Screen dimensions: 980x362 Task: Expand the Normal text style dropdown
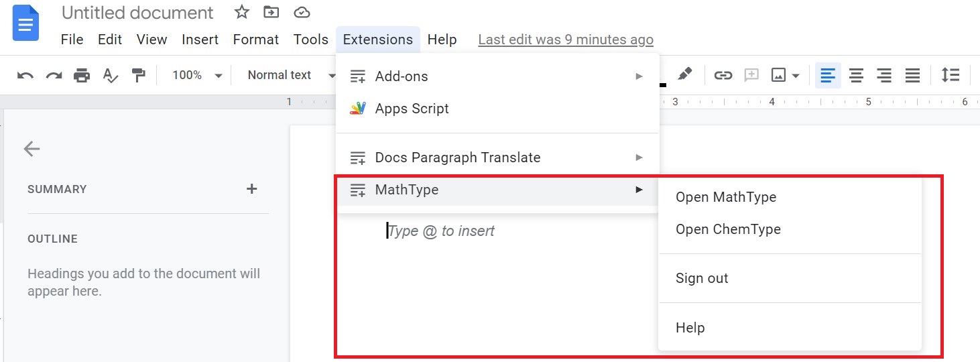(x=288, y=76)
